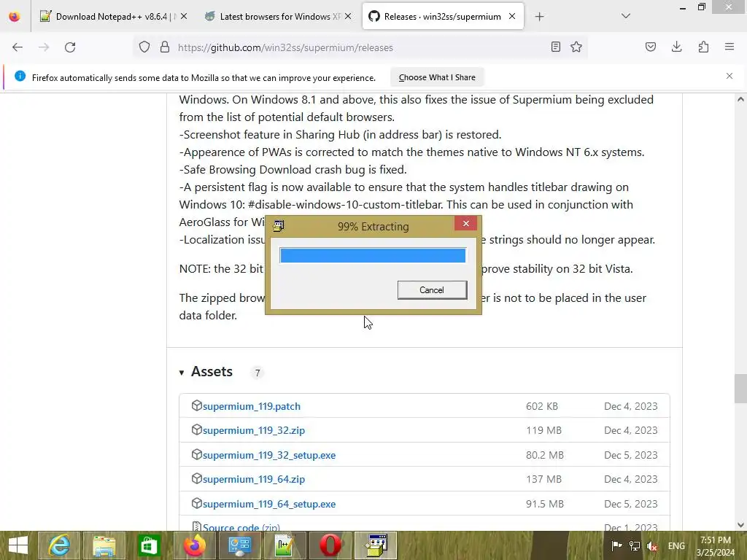Click the installer extractor taskbar icon

tap(376, 545)
